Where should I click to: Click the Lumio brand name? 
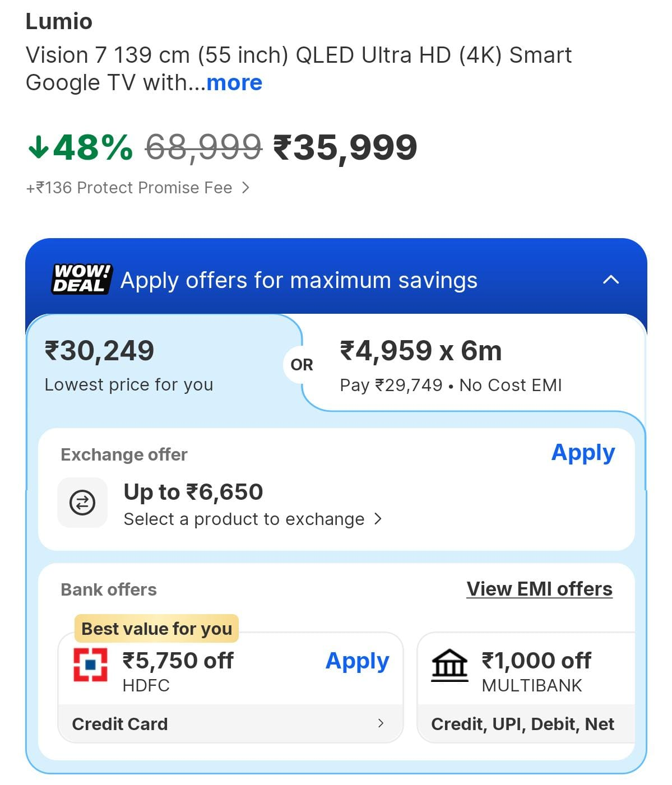pyautogui.click(x=59, y=21)
